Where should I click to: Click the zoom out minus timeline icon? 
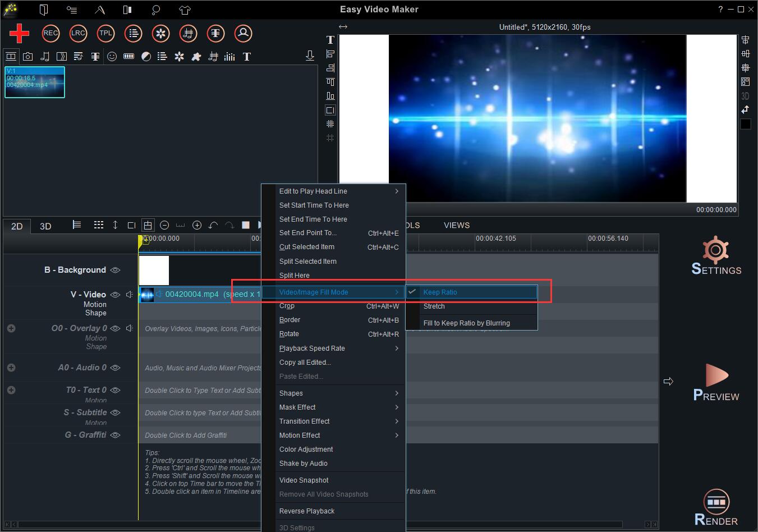(x=164, y=225)
